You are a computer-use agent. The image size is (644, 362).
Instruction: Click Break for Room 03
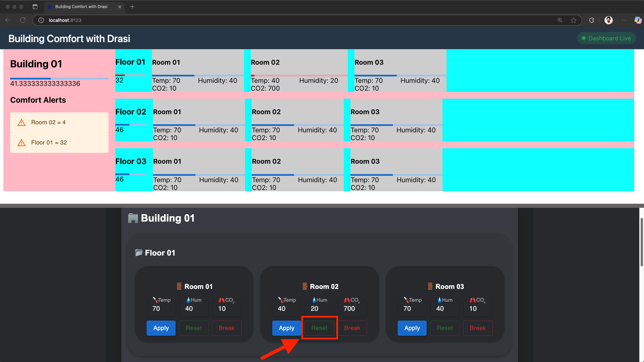478,328
